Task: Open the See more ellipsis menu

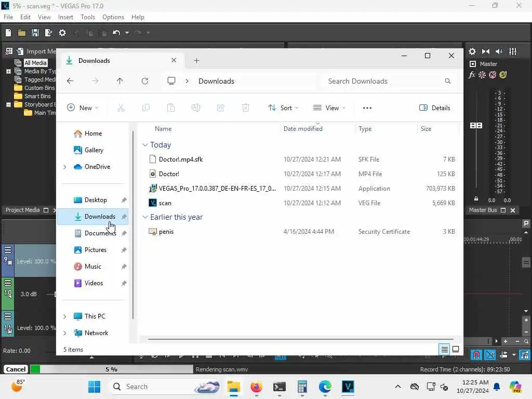Action: click(367, 108)
